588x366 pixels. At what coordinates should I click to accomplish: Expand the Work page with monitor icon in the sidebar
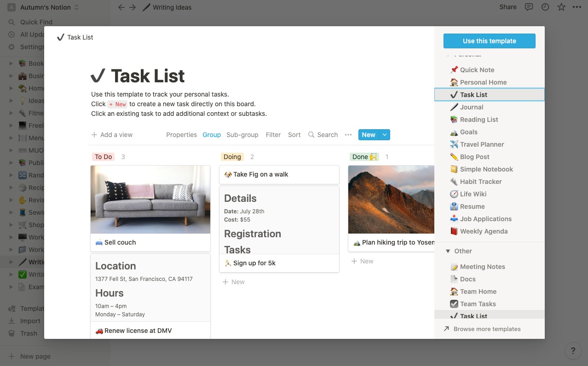(x=11, y=237)
